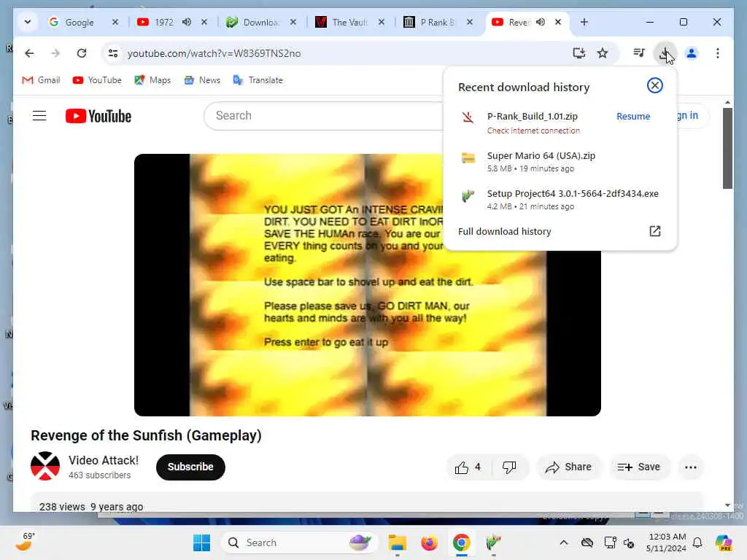Viewport: 747px width, 560px height.
Task: Install app icon in address bar
Action: (x=578, y=53)
